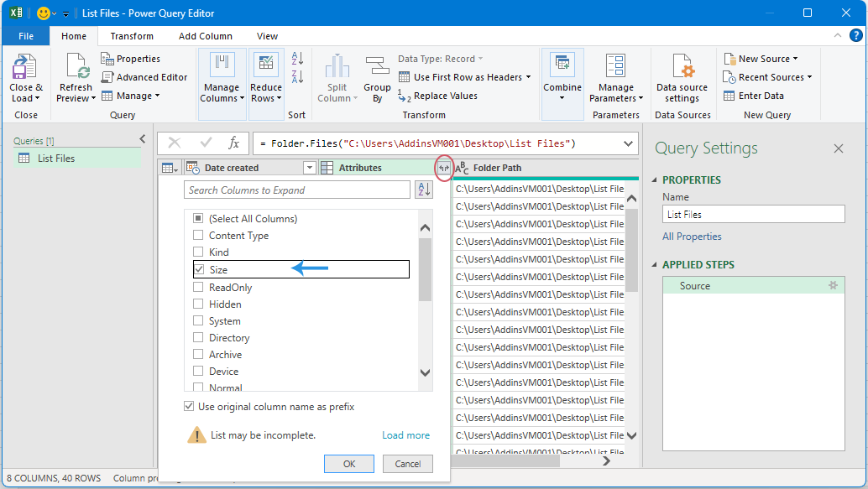Click the fx formula icon
The height and width of the screenshot is (489, 868).
tap(234, 143)
